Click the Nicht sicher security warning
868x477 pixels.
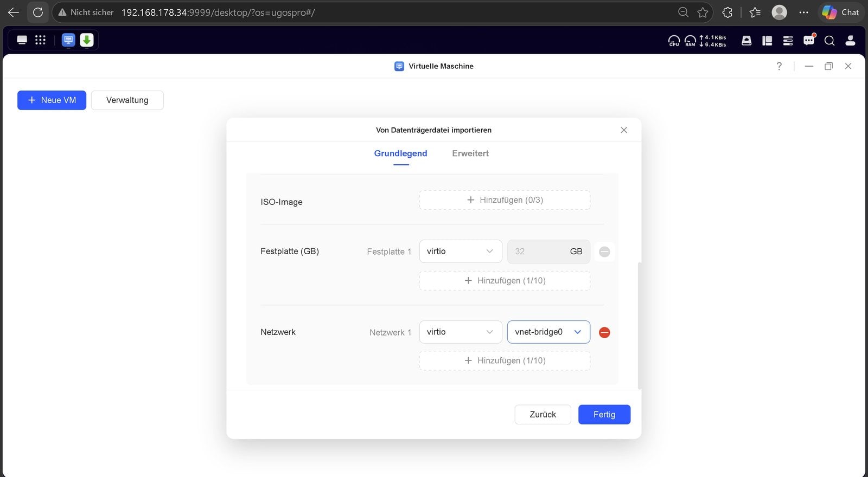coord(86,12)
